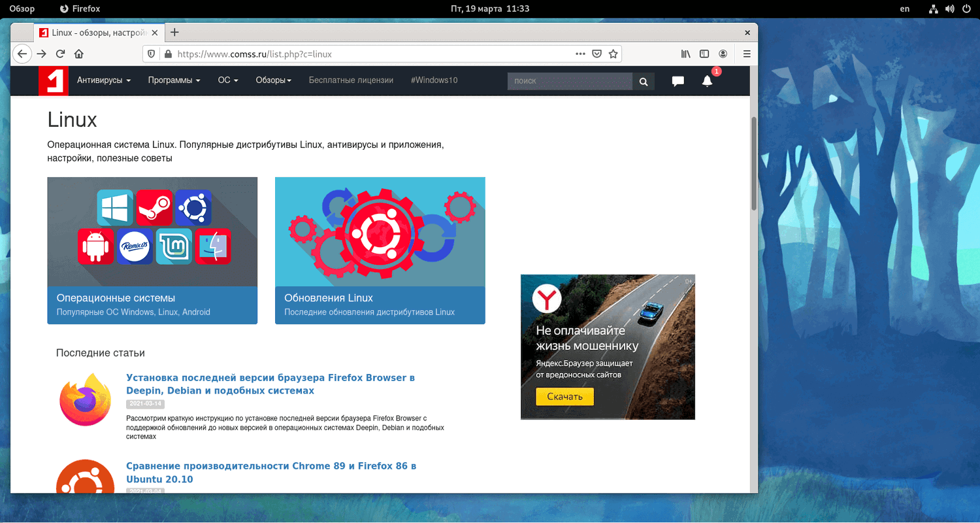Open a new browser tab

(x=174, y=32)
